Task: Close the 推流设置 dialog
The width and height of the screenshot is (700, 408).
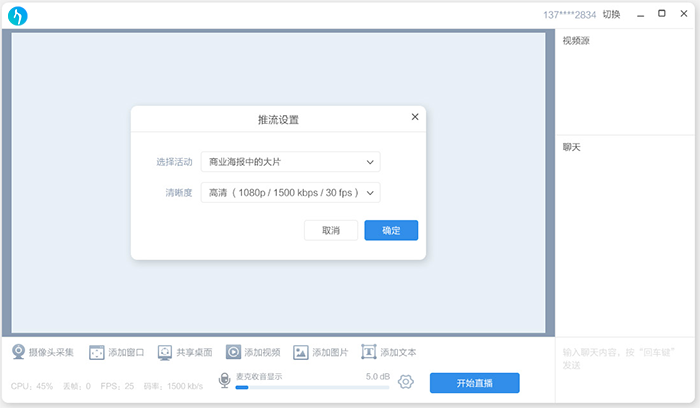Action: pyautogui.click(x=415, y=117)
